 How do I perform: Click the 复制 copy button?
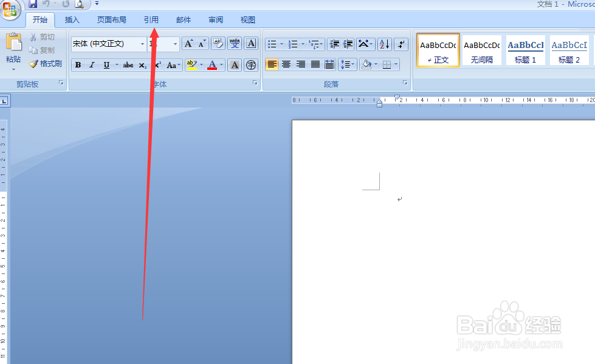tap(42, 50)
